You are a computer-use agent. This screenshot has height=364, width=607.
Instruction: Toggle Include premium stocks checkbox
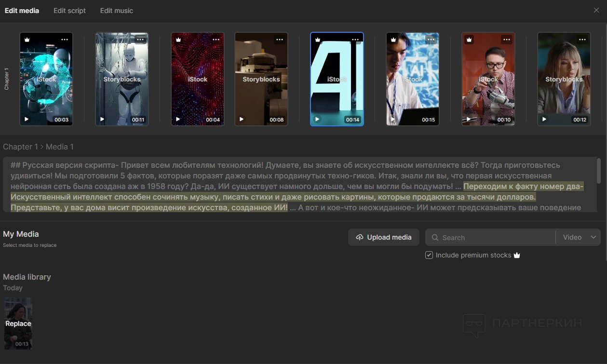point(429,255)
